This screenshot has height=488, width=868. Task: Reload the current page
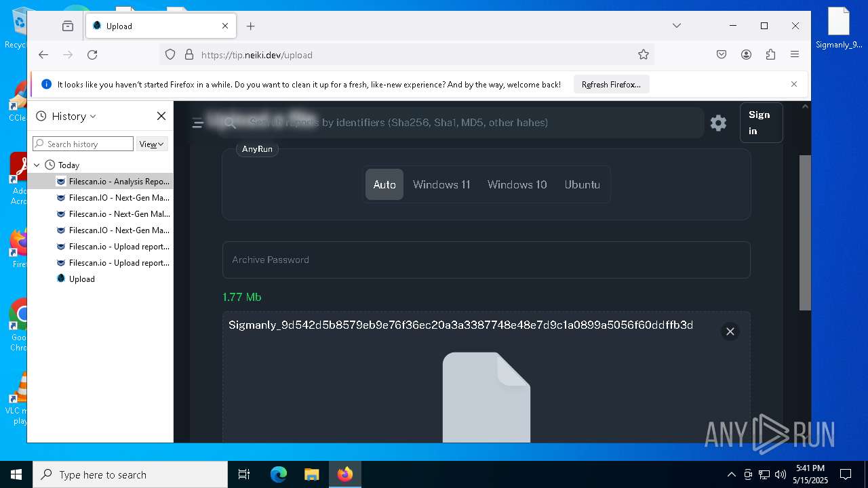[92, 55]
